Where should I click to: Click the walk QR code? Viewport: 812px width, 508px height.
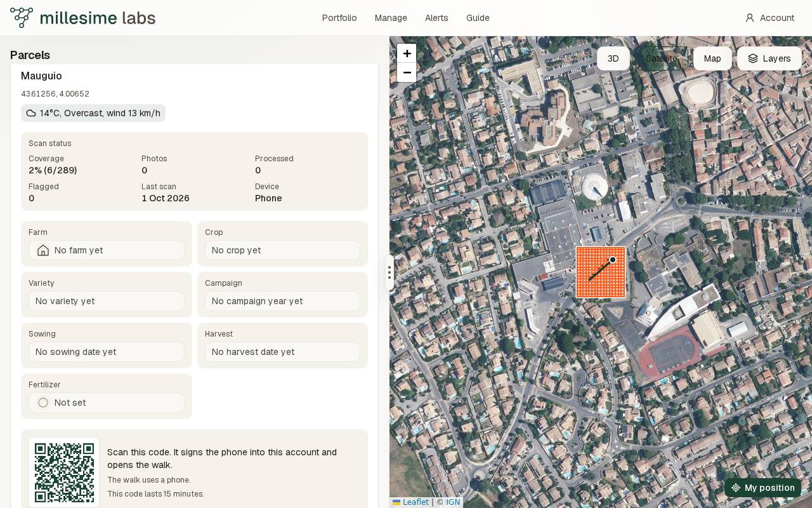pos(64,472)
